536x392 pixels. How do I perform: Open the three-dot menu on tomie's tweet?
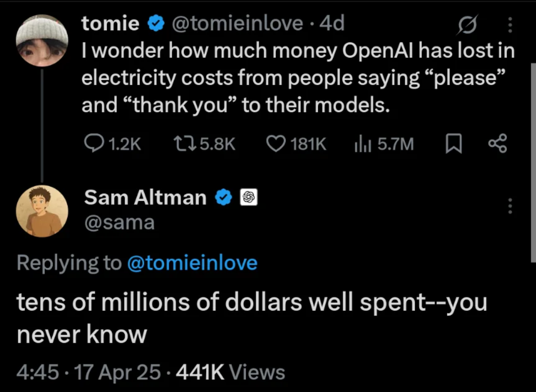pyautogui.click(x=510, y=26)
